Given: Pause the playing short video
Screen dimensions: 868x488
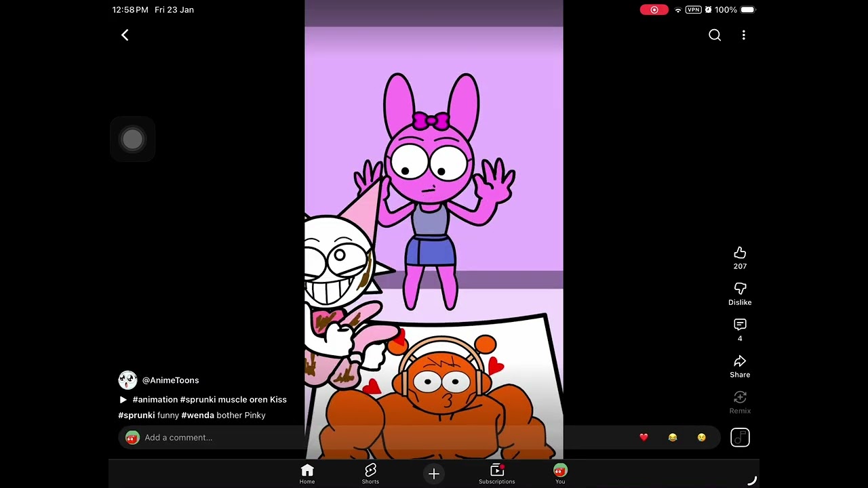Looking at the screenshot, I should [x=434, y=230].
